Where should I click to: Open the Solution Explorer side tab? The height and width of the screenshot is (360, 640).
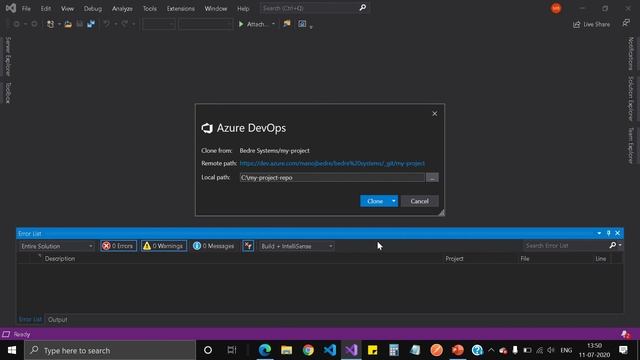tap(631, 98)
